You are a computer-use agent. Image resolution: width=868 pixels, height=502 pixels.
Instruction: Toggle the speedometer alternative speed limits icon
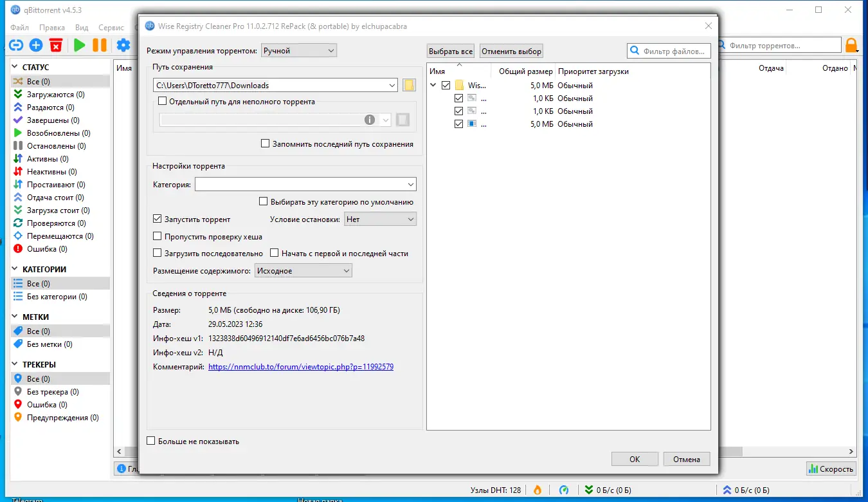pos(564,490)
